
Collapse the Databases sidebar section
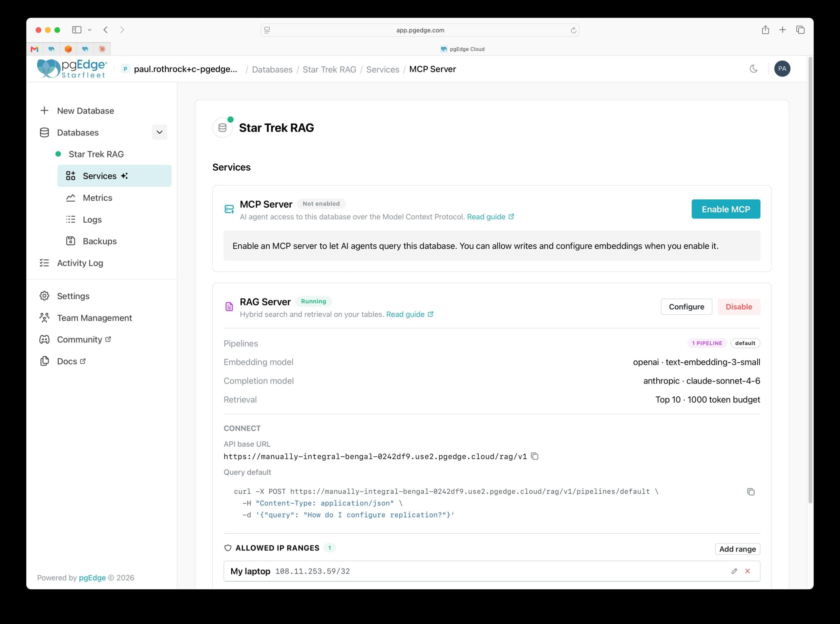pos(159,132)
